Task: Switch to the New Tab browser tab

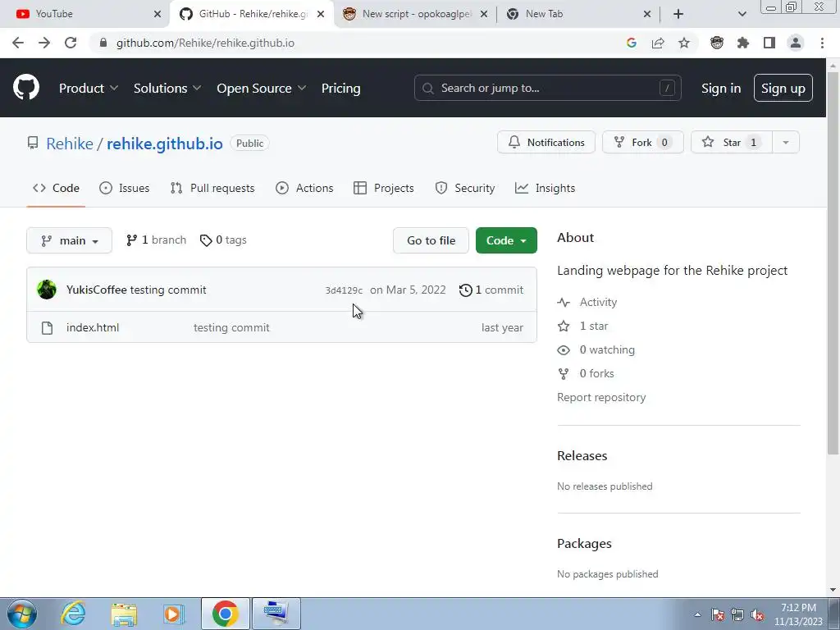Action: 578,14
